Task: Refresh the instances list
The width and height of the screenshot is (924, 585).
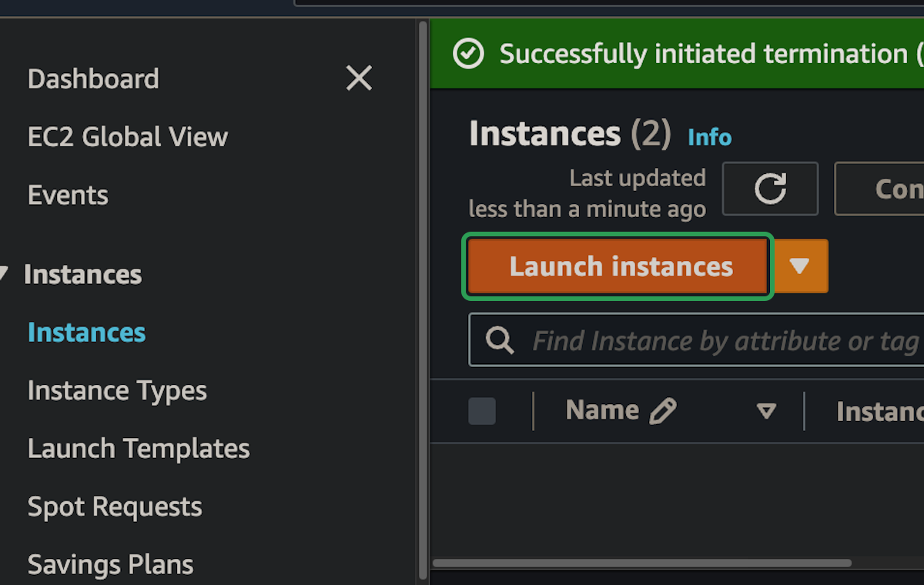Action: pos(770,189)
